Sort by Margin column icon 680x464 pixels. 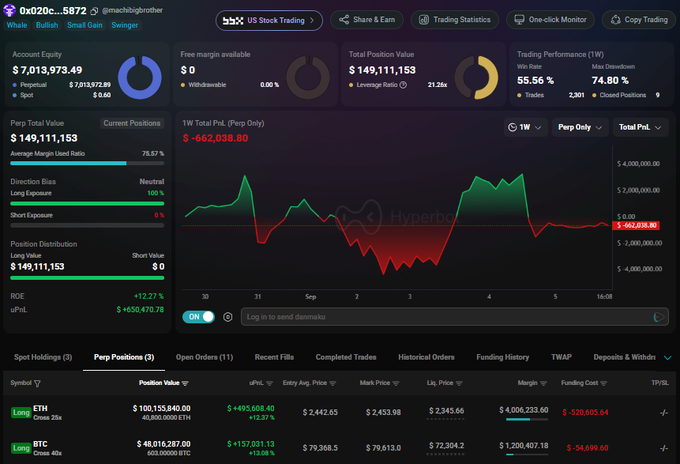[x=543, y=383]
